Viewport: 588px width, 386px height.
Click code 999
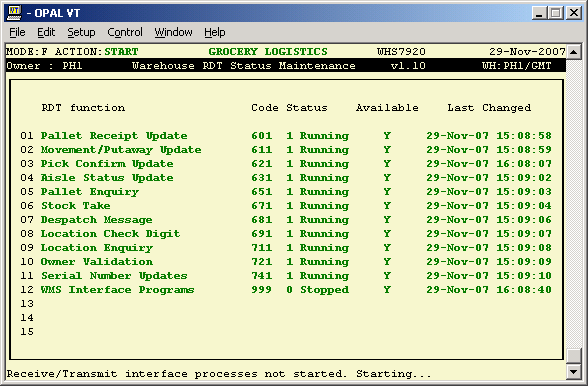click(261, 290)
